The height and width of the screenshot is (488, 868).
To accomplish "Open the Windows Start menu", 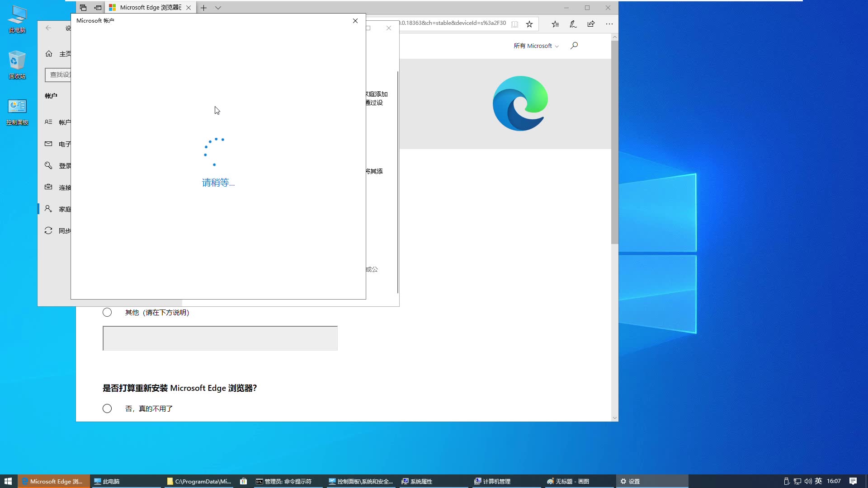I will (x=8, y=482).
